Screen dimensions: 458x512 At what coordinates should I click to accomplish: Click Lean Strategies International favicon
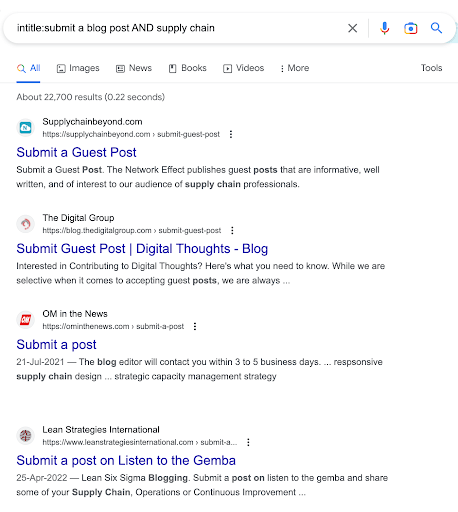[25, 435]
